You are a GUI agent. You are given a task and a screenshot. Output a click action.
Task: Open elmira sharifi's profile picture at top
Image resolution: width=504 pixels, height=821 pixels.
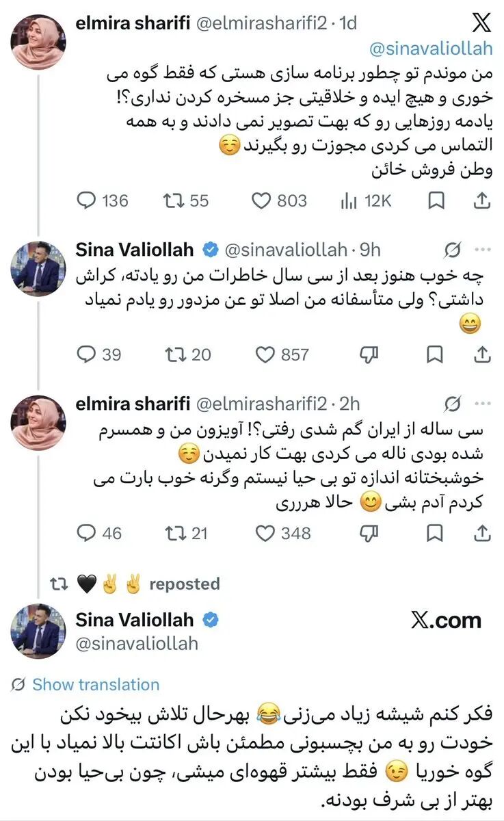coord(38,40)
